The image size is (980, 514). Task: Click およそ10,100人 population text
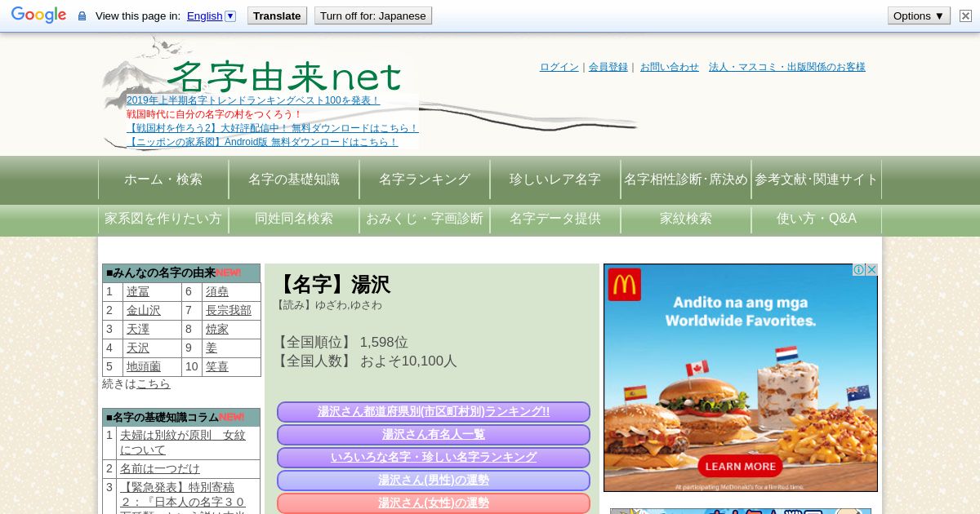click(x=408, y=361)
